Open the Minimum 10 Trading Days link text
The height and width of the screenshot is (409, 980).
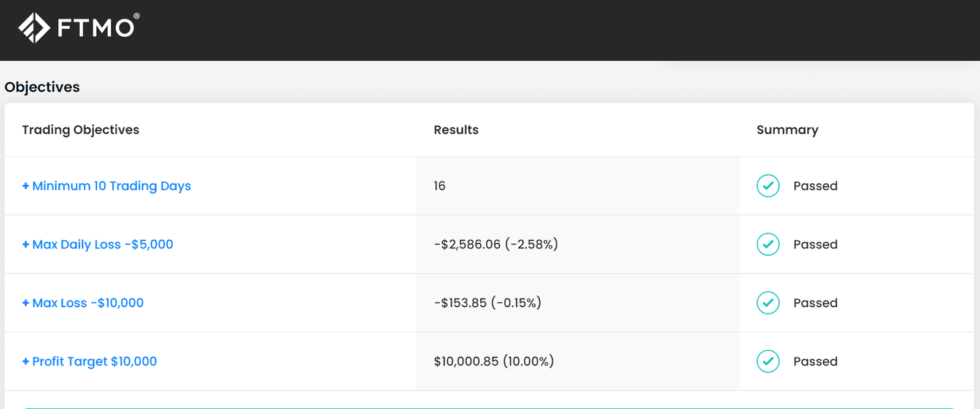pos(111,186)
